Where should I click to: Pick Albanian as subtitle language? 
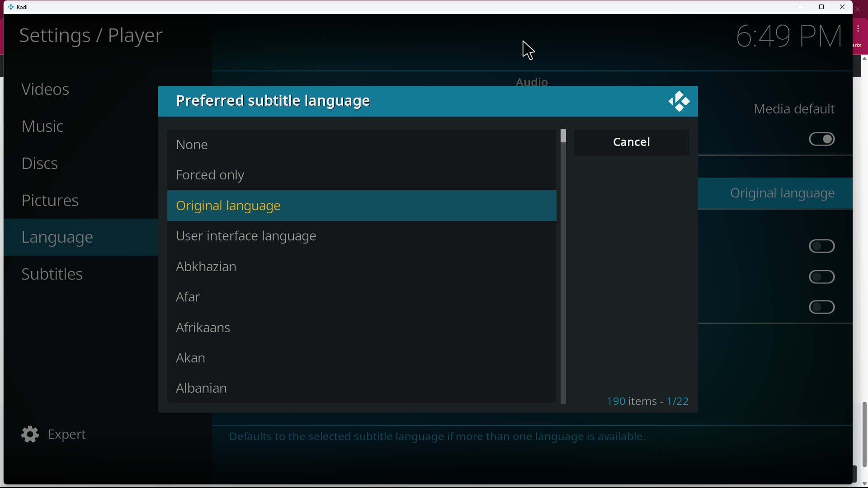tap(361, 388)
